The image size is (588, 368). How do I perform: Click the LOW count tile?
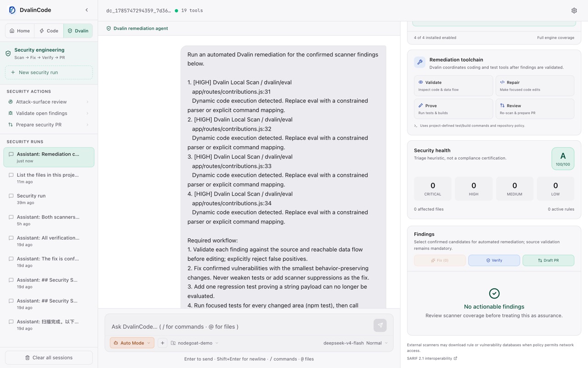tap(555, 189)
